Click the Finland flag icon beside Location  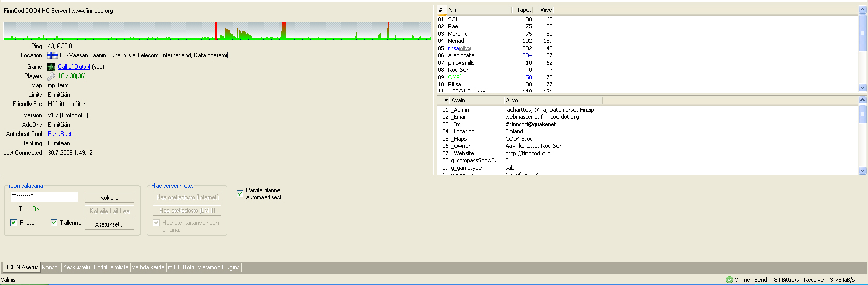point(52,55)
